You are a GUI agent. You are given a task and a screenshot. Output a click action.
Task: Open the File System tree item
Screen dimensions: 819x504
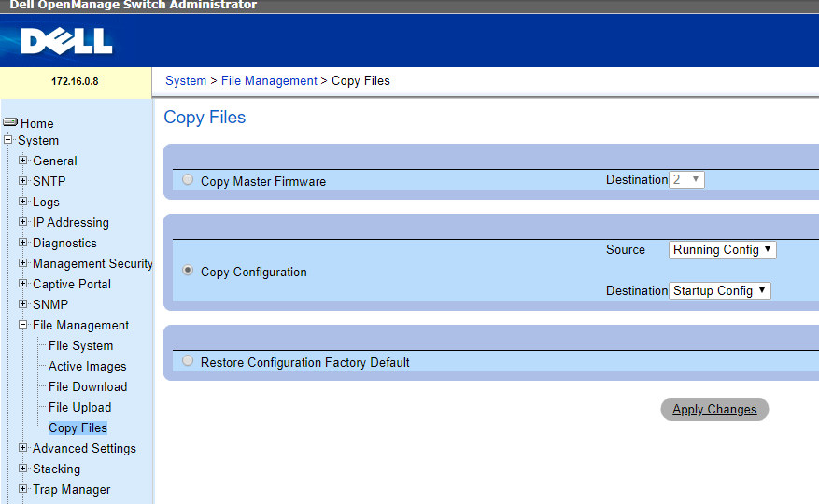pyautogui.click(x=81, y=345)
